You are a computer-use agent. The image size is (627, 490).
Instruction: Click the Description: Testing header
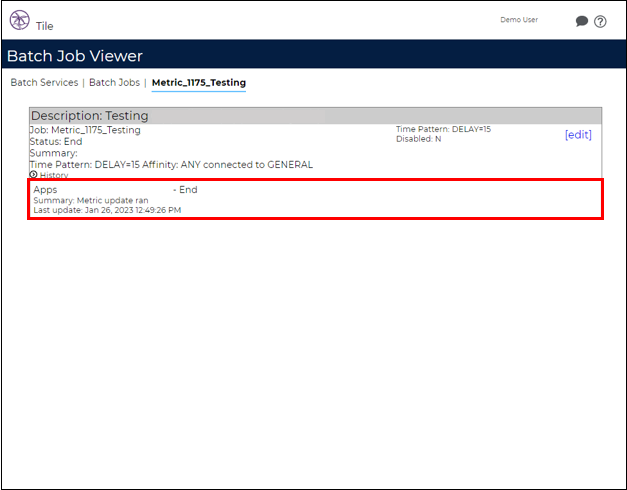tap(315, 116)
